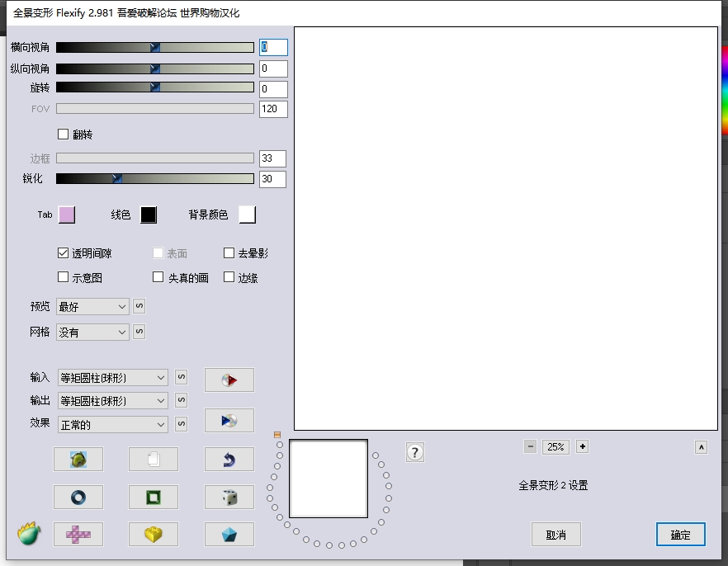Click the 25% zoom level display
This screenshot has height=566, width=728.
tap(555, 446)
